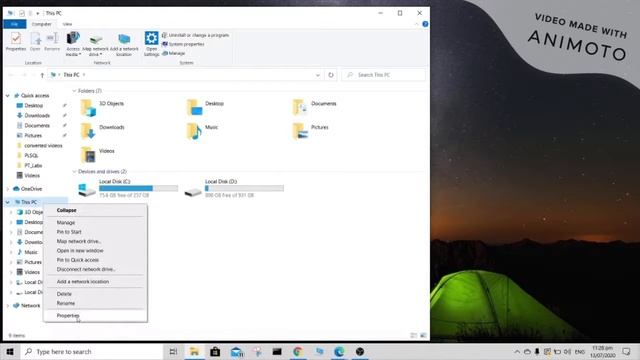Open Microsoft Store on the taskbar
The height and width of the screenshot is (360, 640).
tap(215, 351)
